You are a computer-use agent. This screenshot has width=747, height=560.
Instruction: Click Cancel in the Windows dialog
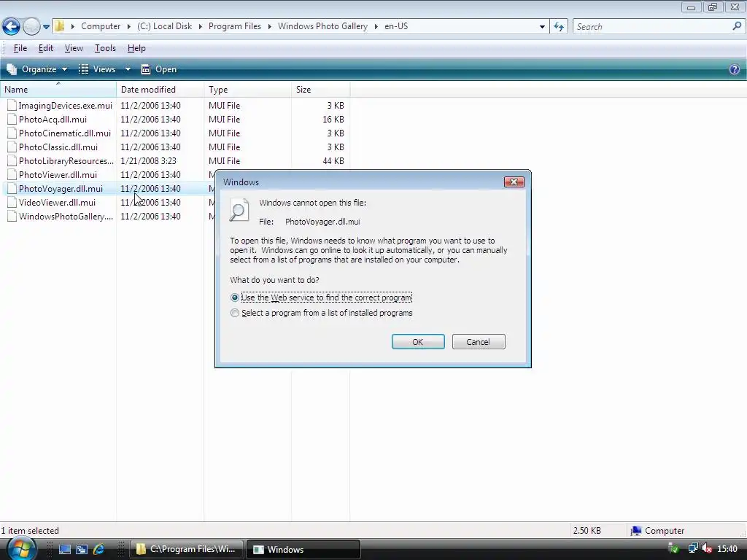click(x=479, y=342)
